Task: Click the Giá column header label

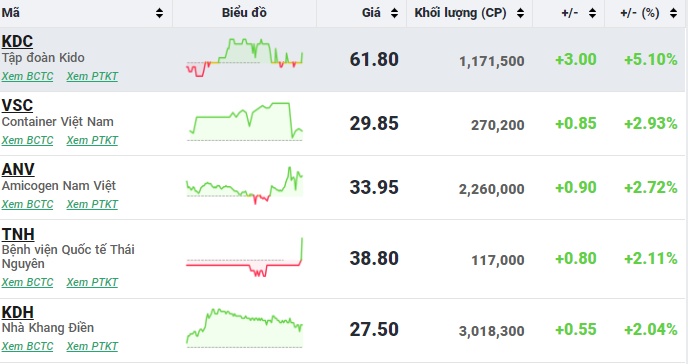Action: point(371,13)
